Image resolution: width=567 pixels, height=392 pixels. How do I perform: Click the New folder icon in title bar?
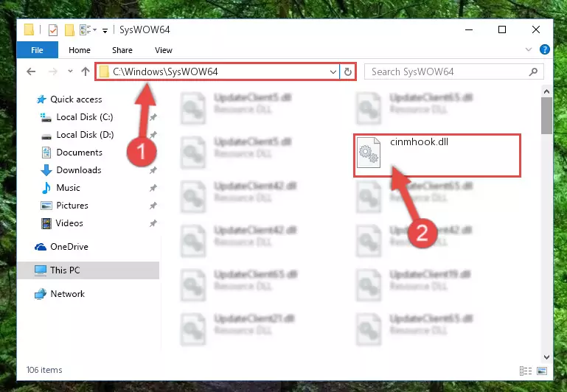(x=69, y=29)
